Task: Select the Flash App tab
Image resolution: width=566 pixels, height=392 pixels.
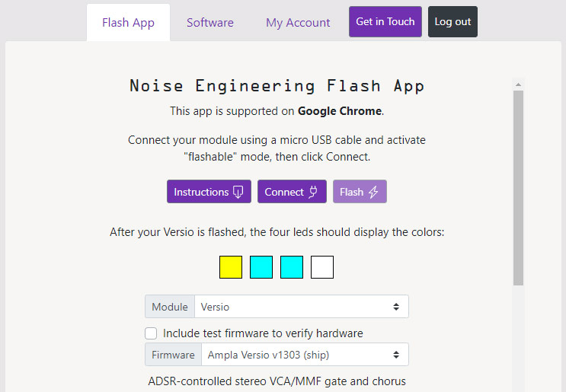Action: click(128, 23)
